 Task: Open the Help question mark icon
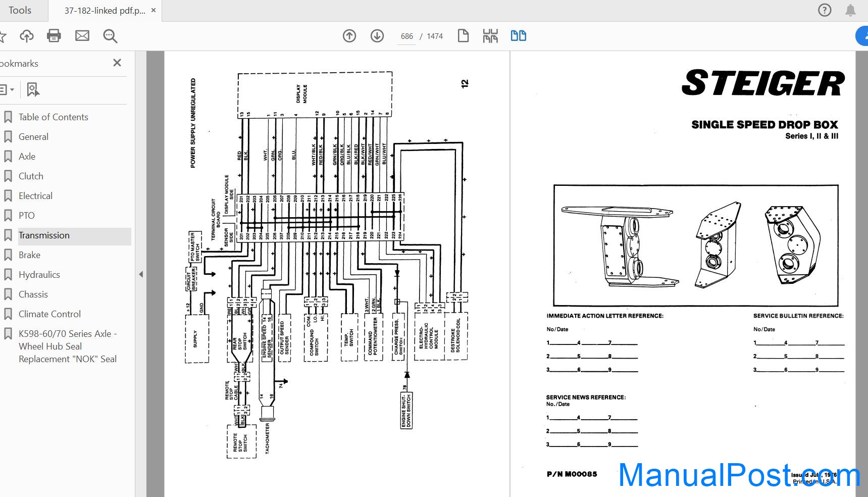click(825, 10)
